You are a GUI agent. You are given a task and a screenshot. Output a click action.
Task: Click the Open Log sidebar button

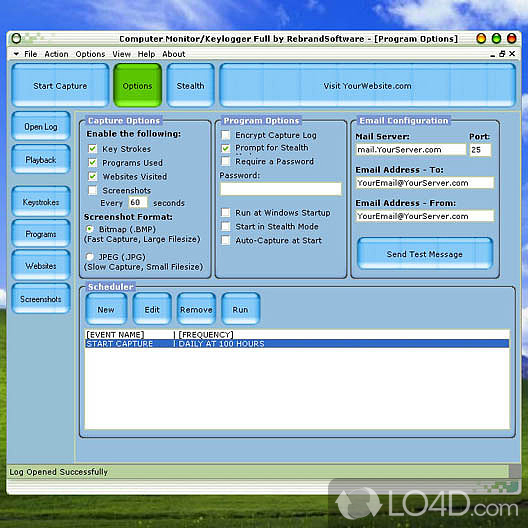coord(41,126)
